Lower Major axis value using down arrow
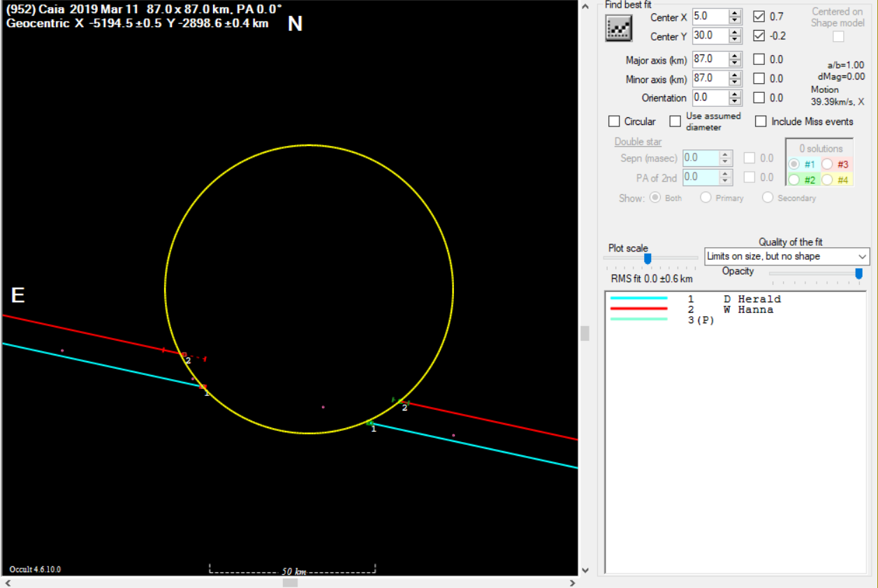This screenshot has width=878, height=588. click(x=735, y=63)
